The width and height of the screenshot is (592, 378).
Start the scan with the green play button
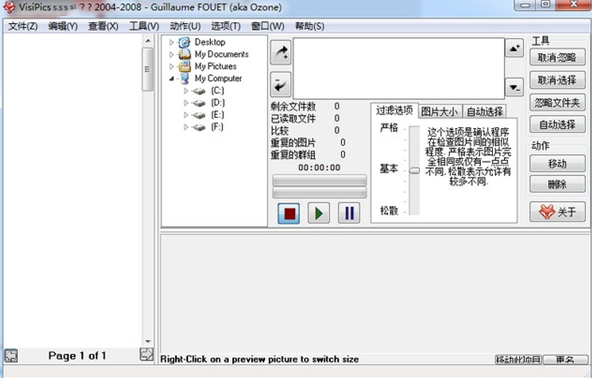[x=319, y=213]
